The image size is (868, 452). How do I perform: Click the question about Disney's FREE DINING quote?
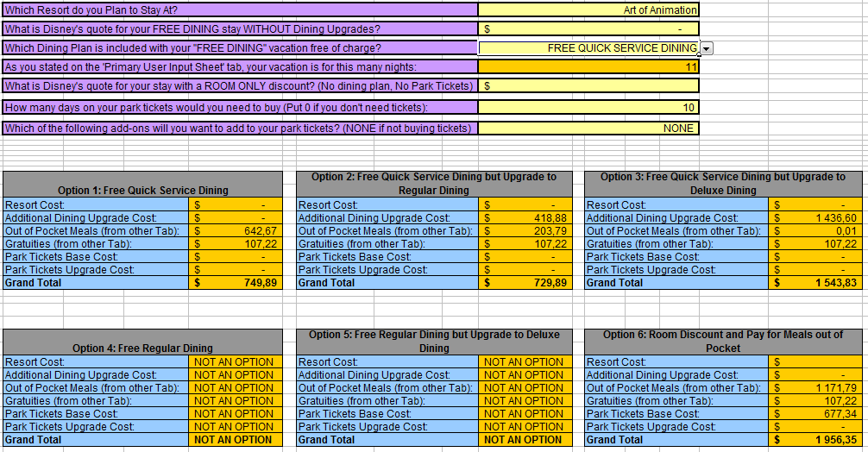pos(240,28)
